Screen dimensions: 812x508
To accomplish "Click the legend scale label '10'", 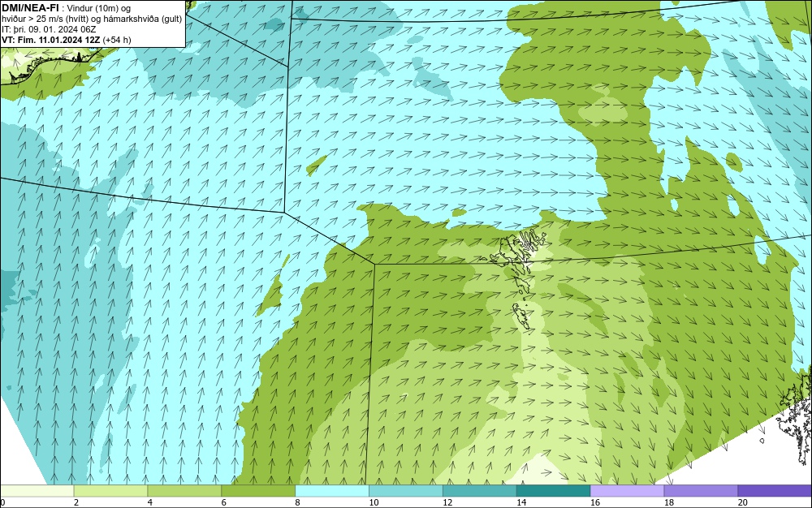I will pos(374,502).
